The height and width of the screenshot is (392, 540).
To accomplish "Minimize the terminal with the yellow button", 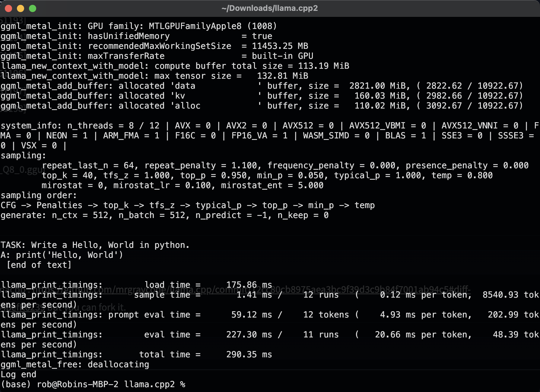I will click(x=21, y=8).
